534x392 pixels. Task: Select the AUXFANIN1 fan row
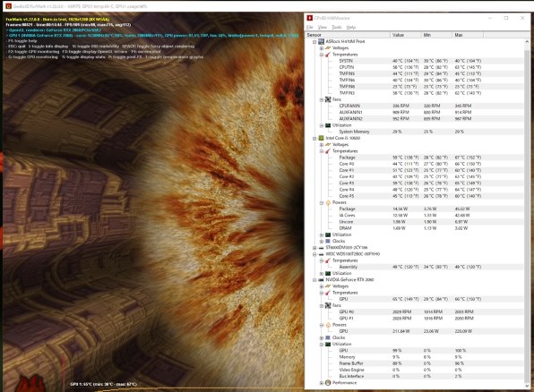(415, 112)
